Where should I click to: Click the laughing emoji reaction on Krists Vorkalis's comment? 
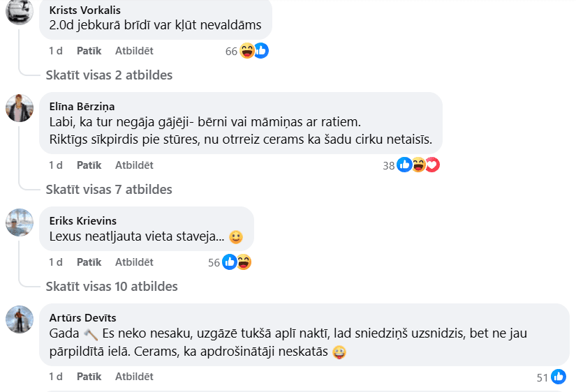(247, 50)
